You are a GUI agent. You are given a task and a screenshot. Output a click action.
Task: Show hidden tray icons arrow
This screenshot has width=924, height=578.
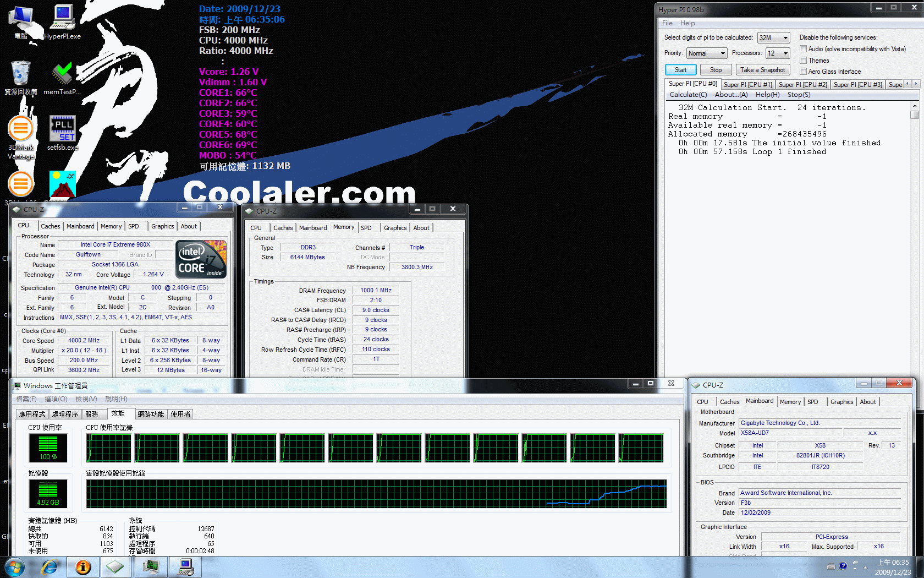click(865, 567)
